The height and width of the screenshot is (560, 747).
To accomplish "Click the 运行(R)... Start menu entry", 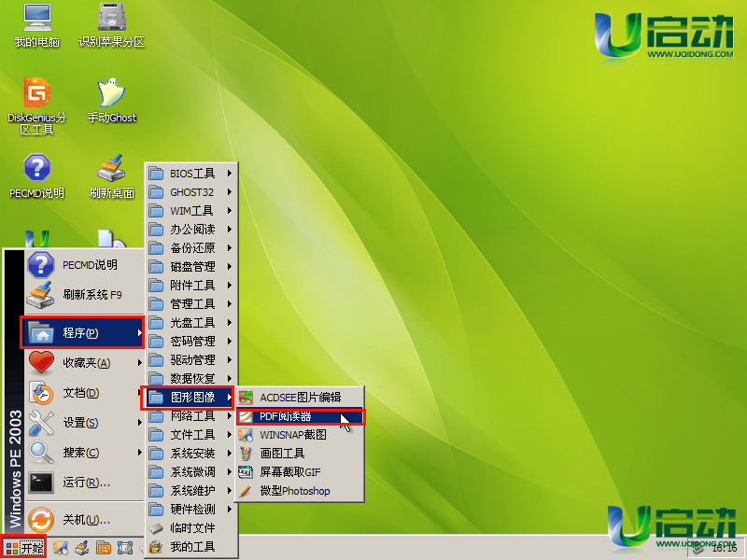I will pyautogui.click(x=84, y=483).
